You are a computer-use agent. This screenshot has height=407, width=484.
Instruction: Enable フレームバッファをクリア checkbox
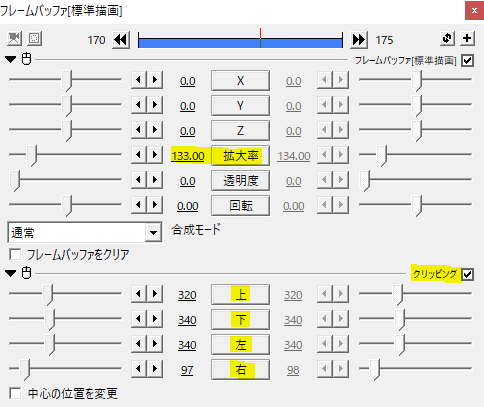(15, 254)
